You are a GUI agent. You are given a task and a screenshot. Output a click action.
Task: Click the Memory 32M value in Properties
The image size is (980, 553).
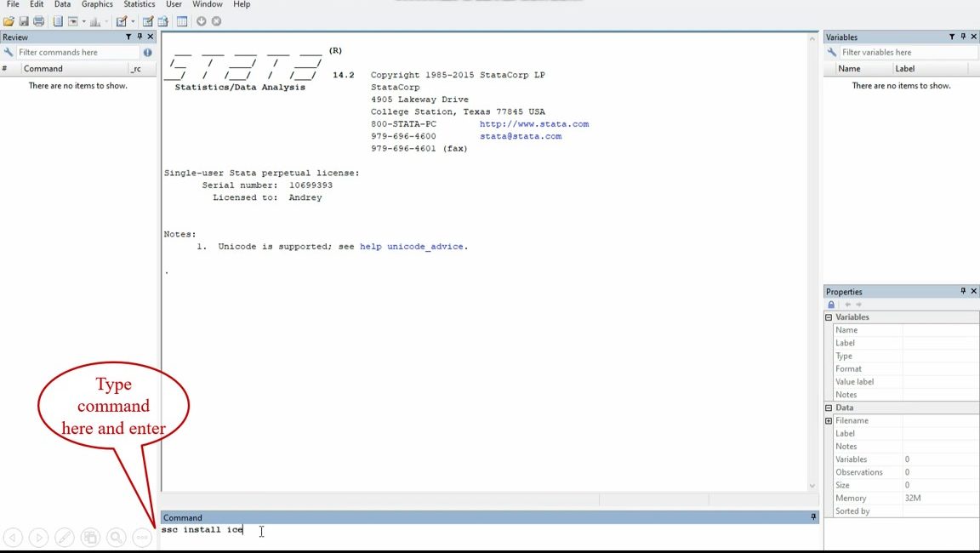pos(913,498)
